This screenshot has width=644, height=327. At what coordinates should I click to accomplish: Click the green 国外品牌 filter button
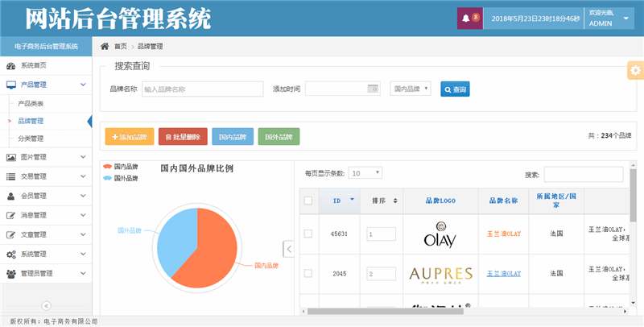click(x=279, y=137)
